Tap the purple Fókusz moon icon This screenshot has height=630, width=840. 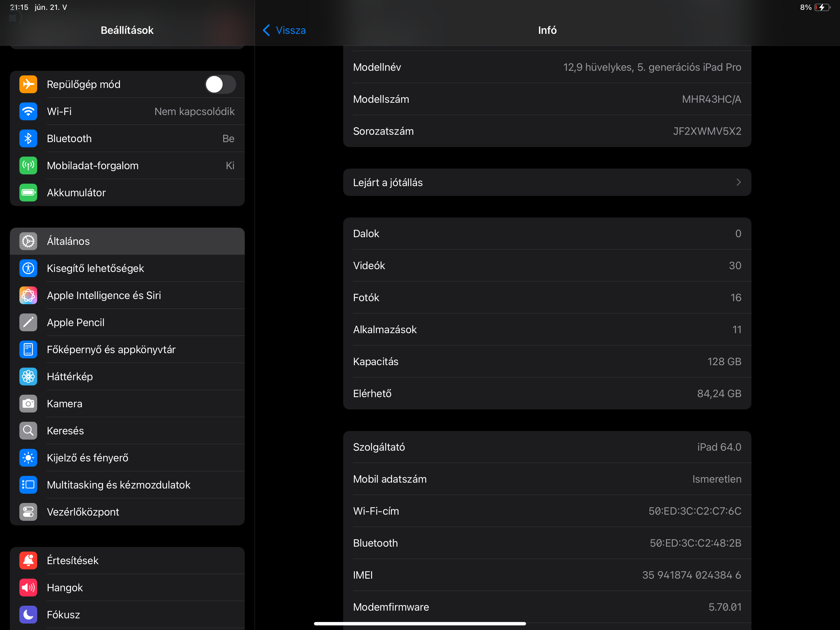tap(28, 615)
